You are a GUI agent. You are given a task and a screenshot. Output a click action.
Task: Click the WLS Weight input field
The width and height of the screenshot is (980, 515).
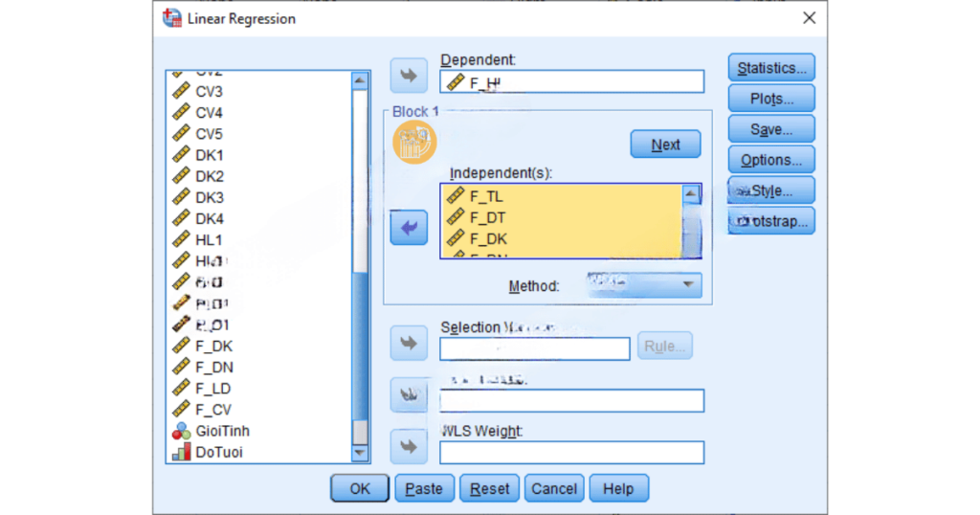pyautogui.click(x=571, y=453)
